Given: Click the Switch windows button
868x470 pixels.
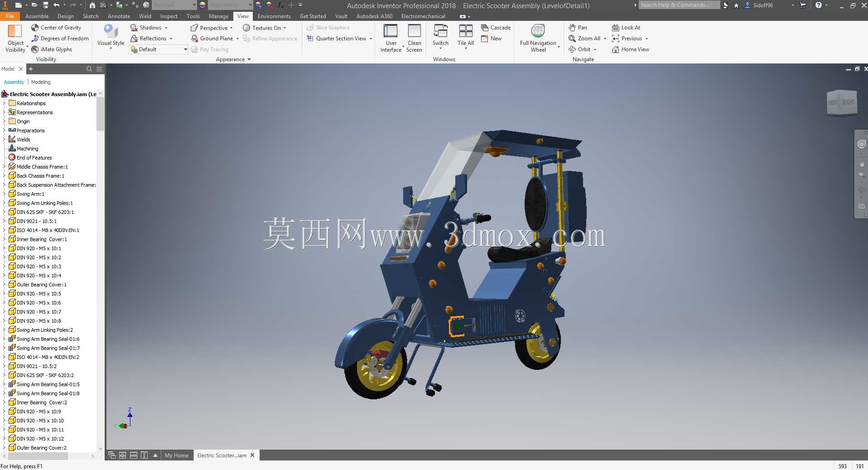Looking at the screenshot, I should 440,36.
